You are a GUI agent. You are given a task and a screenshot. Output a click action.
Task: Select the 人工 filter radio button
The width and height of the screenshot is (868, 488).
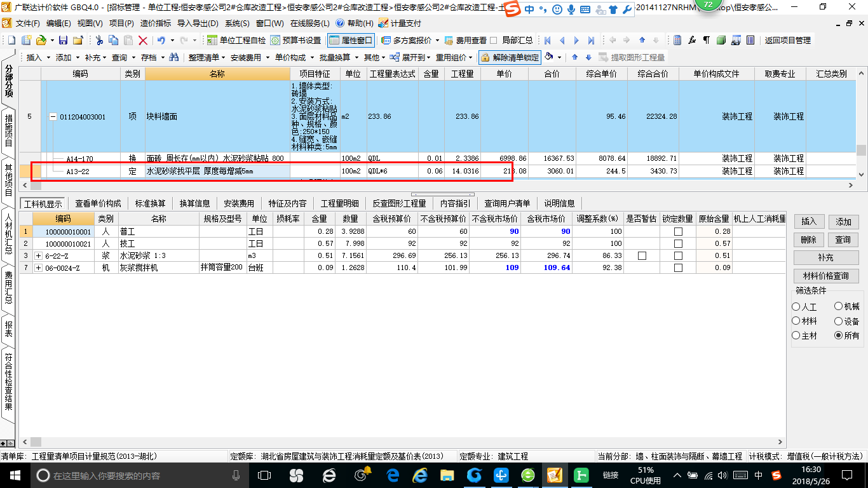coord(796,306)
